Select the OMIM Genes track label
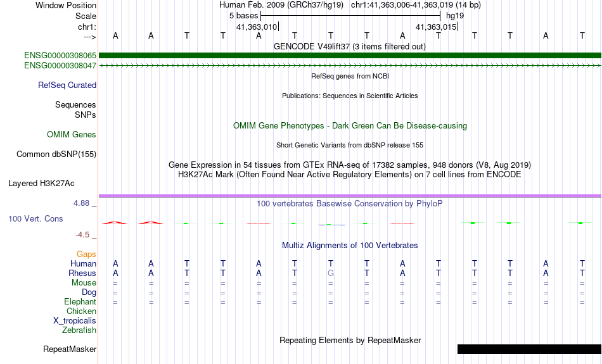The height and width of the screenshot is (364, 602). (x=72, y=135)
